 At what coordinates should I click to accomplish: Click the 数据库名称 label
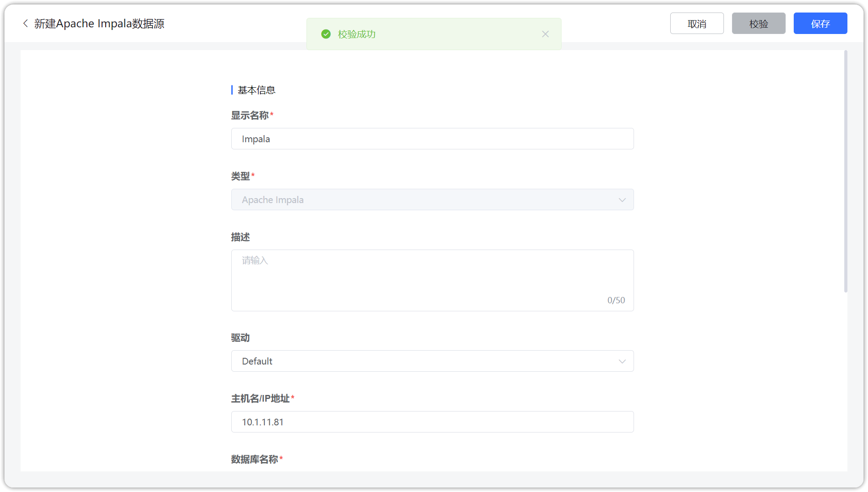[255, 459]
